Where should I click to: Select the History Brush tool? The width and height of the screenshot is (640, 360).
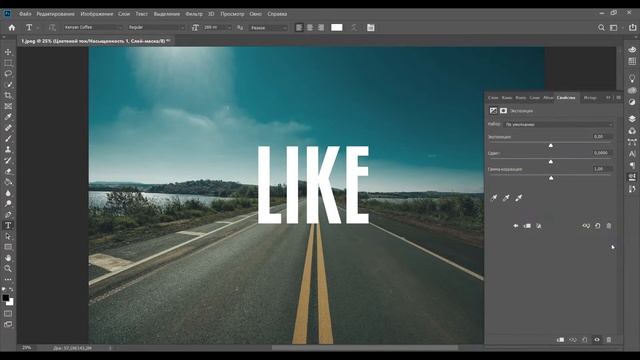[x=8, y=160]
